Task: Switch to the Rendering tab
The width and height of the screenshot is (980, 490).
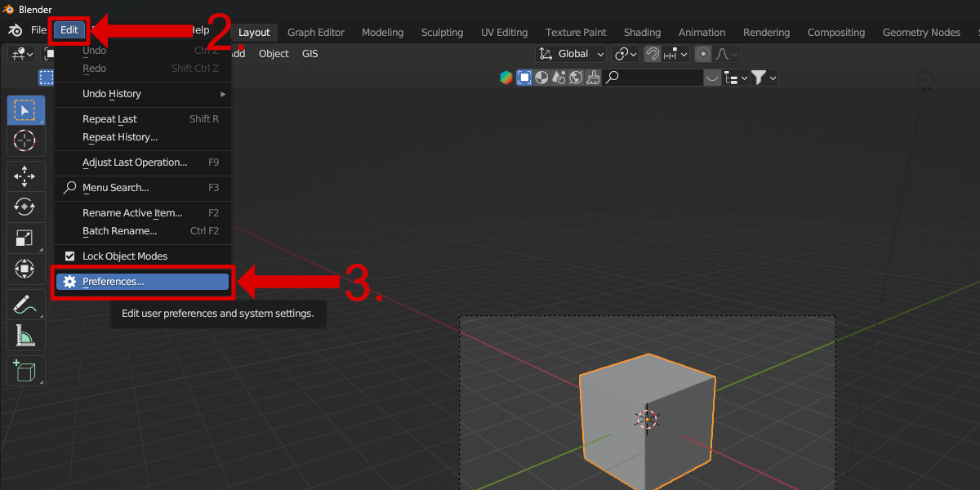Action: tap(766, 33)
